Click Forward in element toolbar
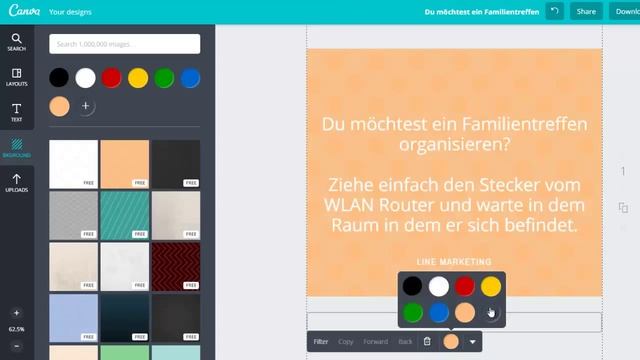 click(376, 342)
